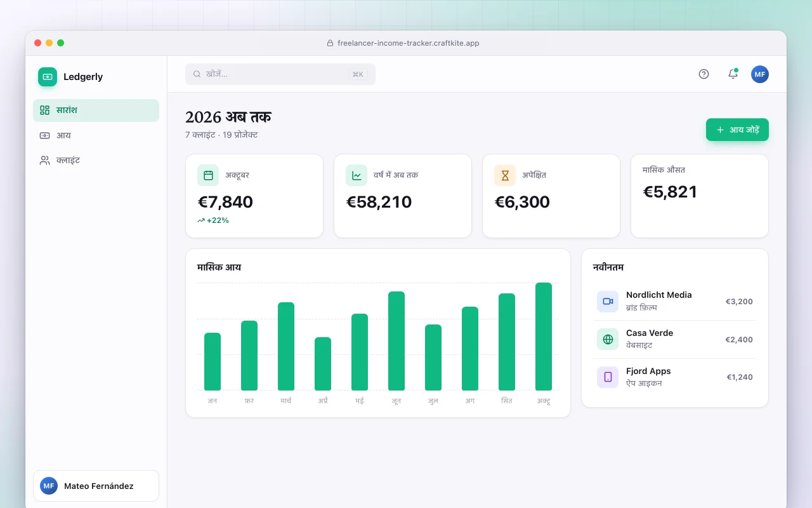Click the मासिक औसत €5,821 value
The width and height of the screenshot is (812, 508).
tap(670, 192)
